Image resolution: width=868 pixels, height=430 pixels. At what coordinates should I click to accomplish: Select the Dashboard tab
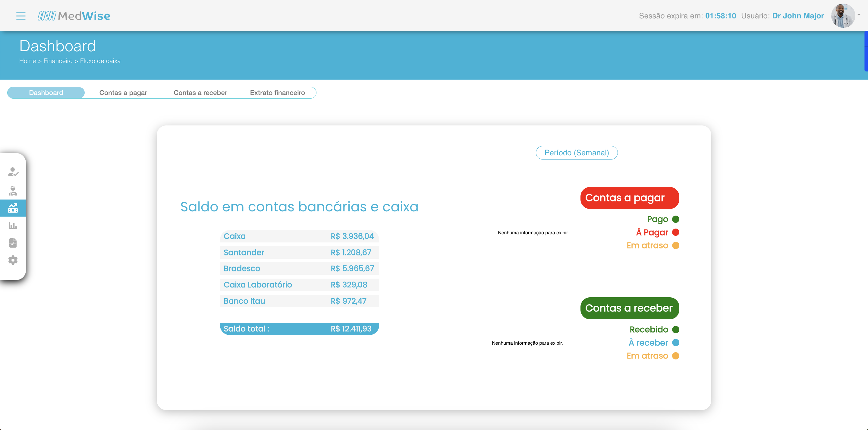click(46, 93)
